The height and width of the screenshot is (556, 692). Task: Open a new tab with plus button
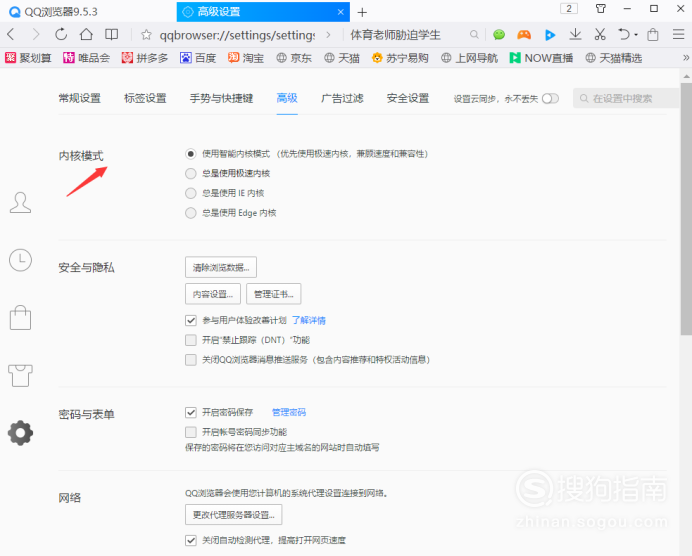tap(362, 12)
